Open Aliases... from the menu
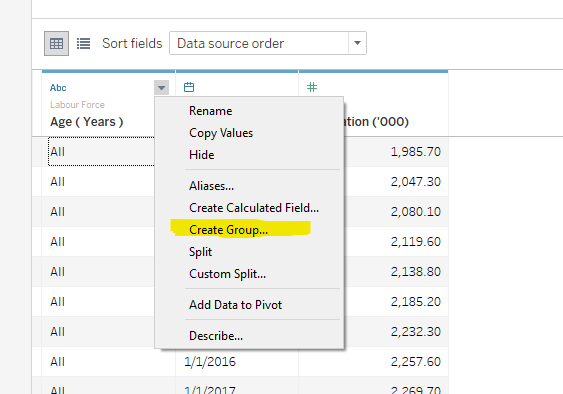Image resolution: width=563 pixels, height=394 pixels. coord(211,186)
